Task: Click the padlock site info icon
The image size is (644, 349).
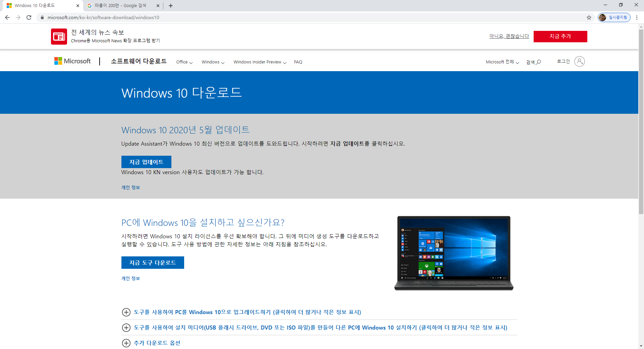Action: [x=42, y=17]
